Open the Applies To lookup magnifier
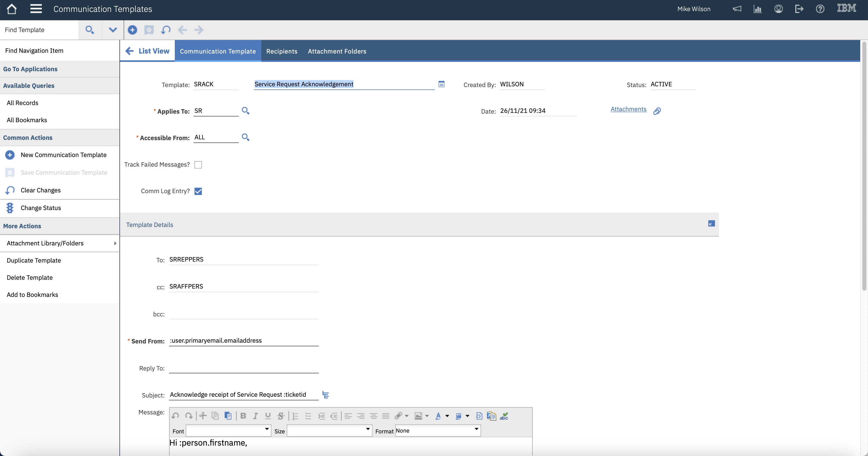This screenshot has height=456, width=868. click(x=245, y=111)
